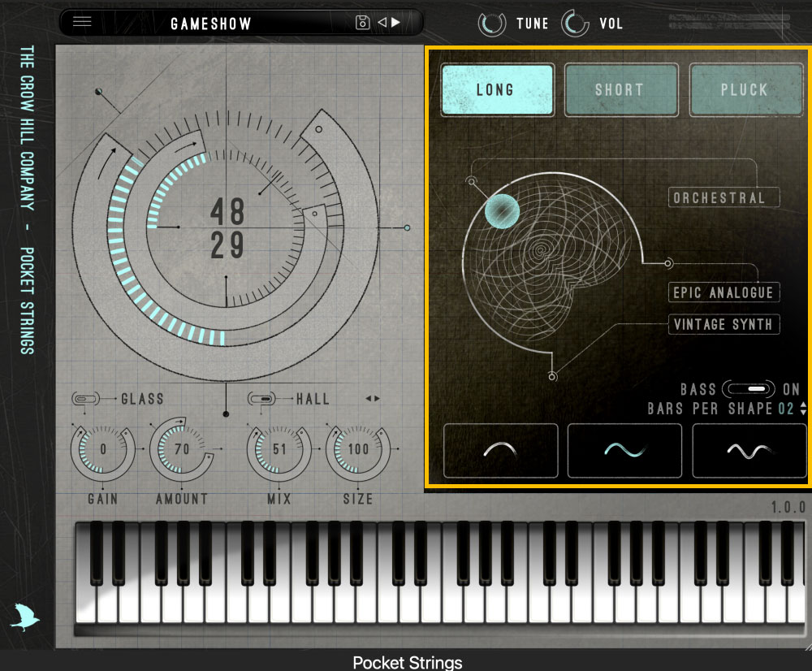Click the crow logo
The image size is (812, 671).
(x=25, y=617)
